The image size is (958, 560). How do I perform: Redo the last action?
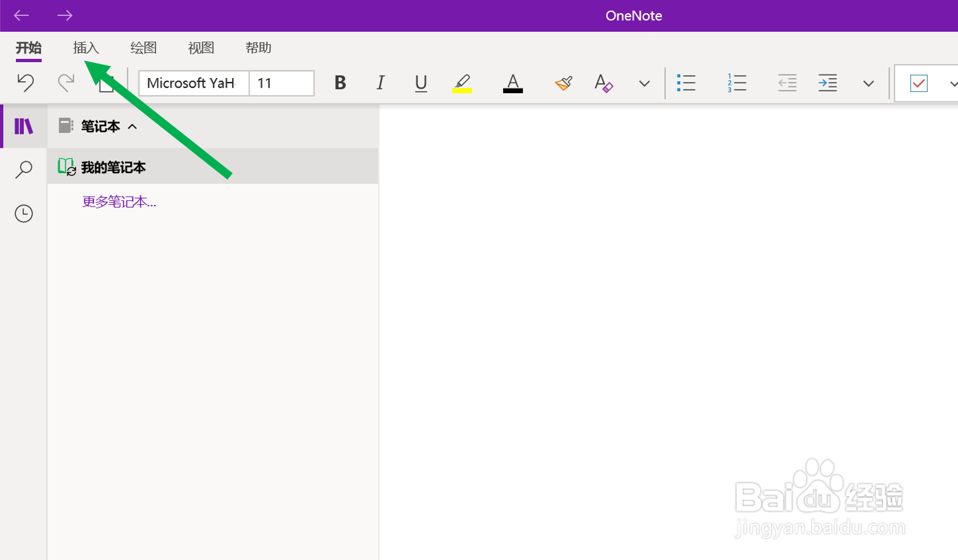point(66,83)
